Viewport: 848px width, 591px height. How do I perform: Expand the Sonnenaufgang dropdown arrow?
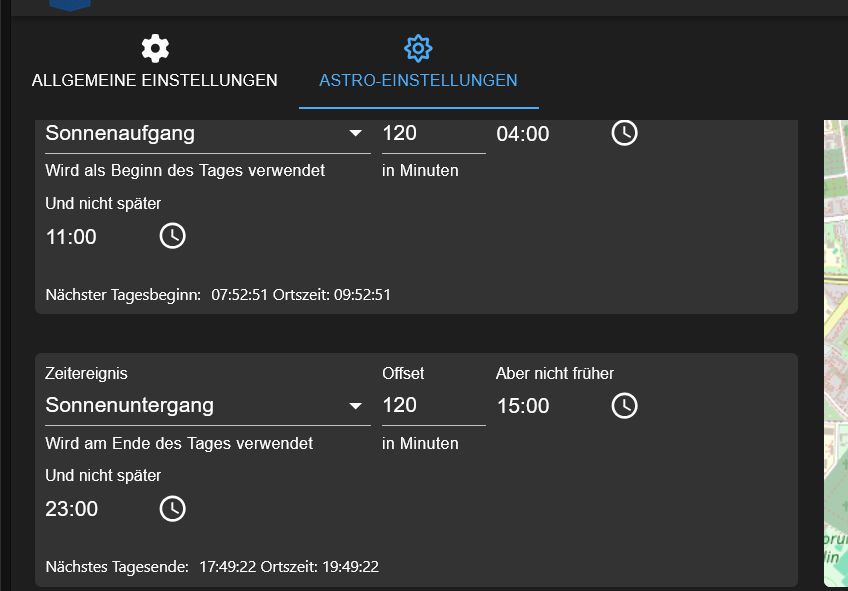[x=355, y=133]
